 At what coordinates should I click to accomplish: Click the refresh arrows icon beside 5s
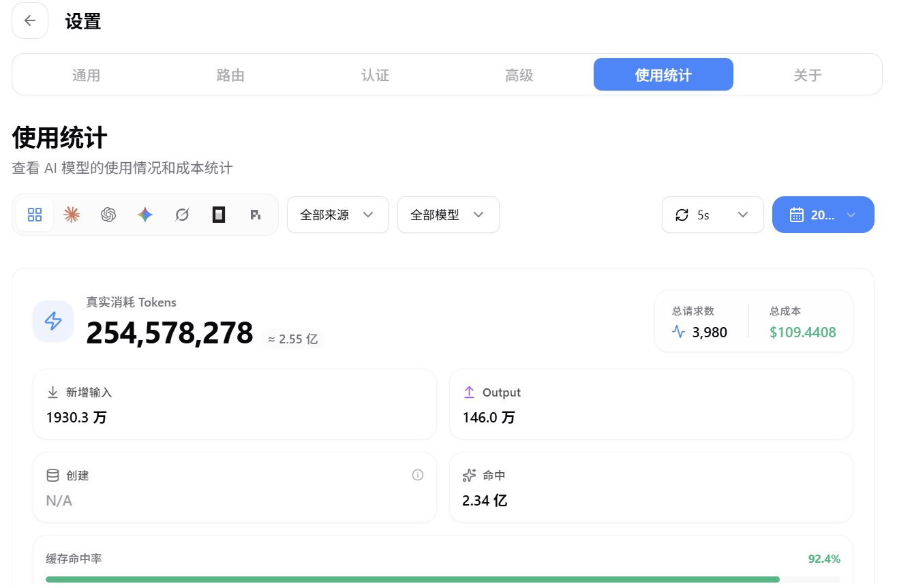tap(682, 215)
